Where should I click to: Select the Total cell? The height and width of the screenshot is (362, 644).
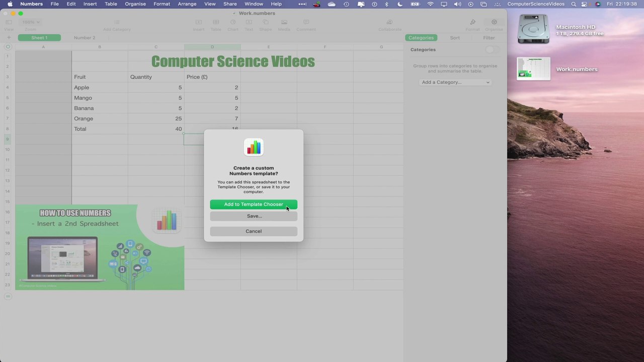tap(100, 129)
